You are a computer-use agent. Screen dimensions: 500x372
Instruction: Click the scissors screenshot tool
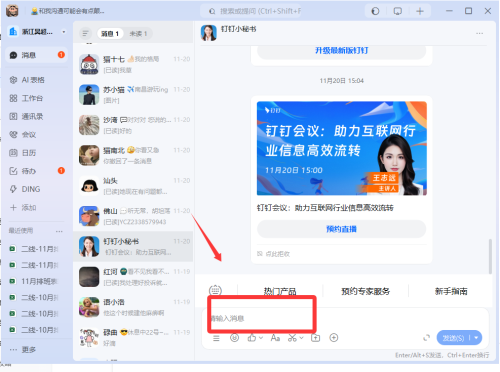pos(292,338)
